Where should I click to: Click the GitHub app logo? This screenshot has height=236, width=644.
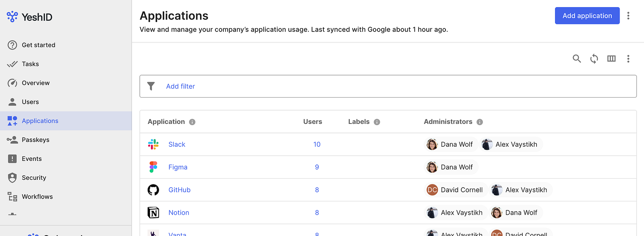pos(153,190)
